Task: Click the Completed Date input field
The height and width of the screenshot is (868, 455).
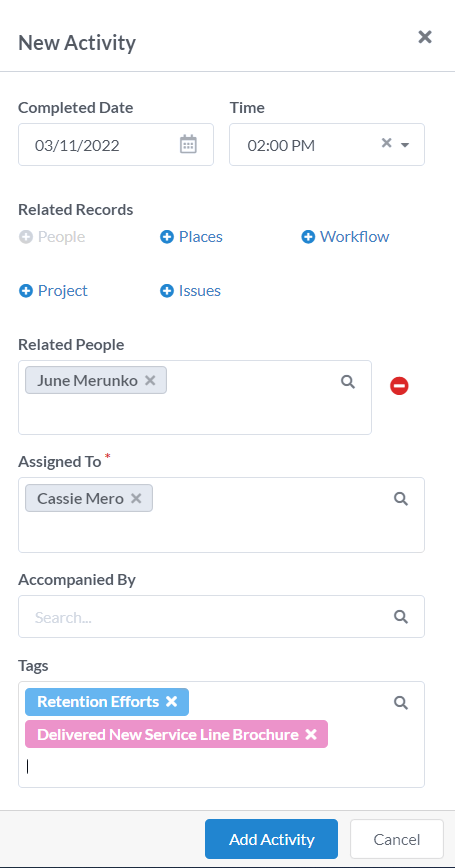Action: (116, 144)
